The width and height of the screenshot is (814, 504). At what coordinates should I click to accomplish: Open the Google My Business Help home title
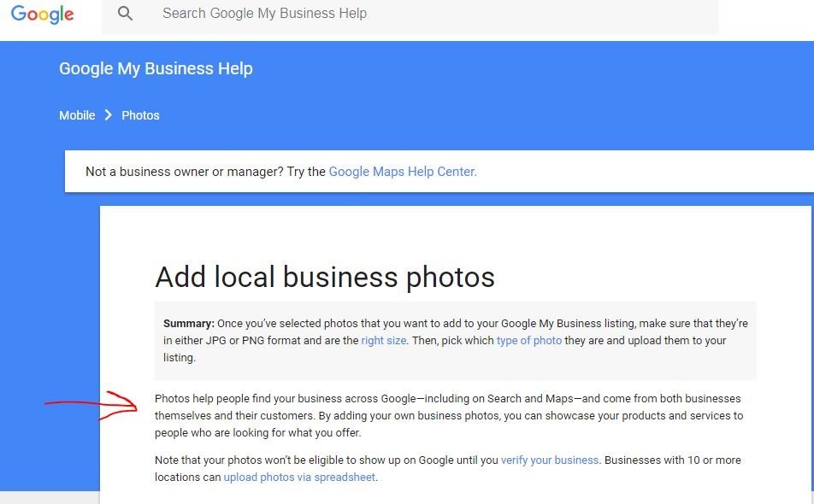click(156, 68)
